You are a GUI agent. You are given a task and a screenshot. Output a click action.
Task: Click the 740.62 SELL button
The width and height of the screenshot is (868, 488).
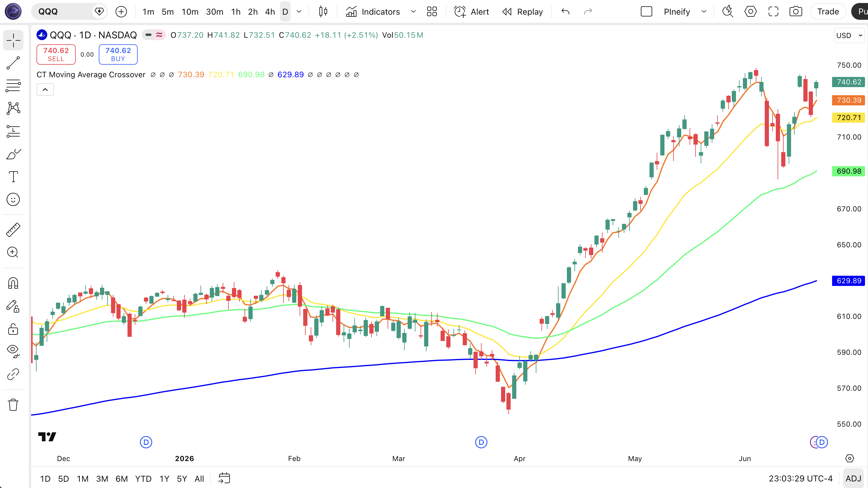coord(56,54)
